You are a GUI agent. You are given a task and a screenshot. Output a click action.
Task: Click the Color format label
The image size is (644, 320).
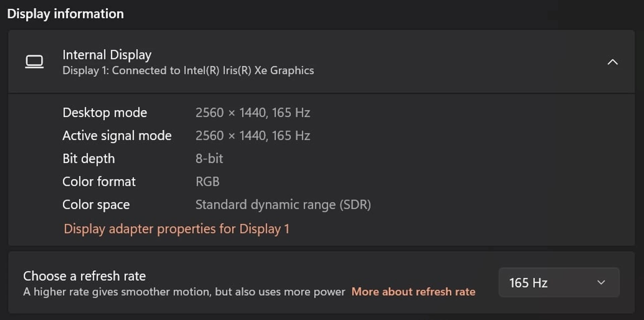tap(99, 182)
